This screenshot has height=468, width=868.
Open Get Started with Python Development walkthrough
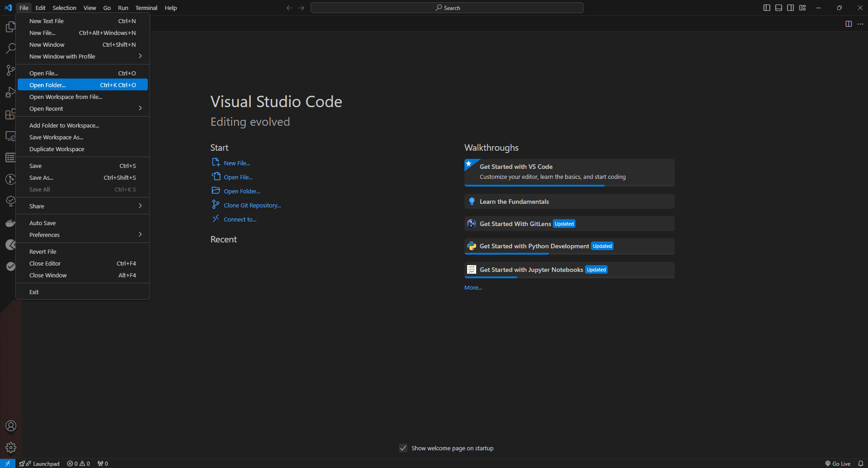[x=569, y=246]
